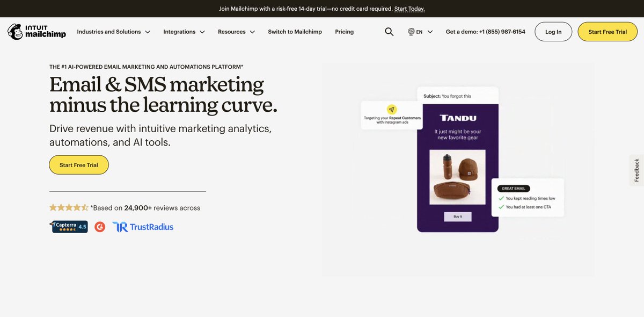Click the globe language icon
This screenshot has height=317, width=644.
[x=411, y=32]
